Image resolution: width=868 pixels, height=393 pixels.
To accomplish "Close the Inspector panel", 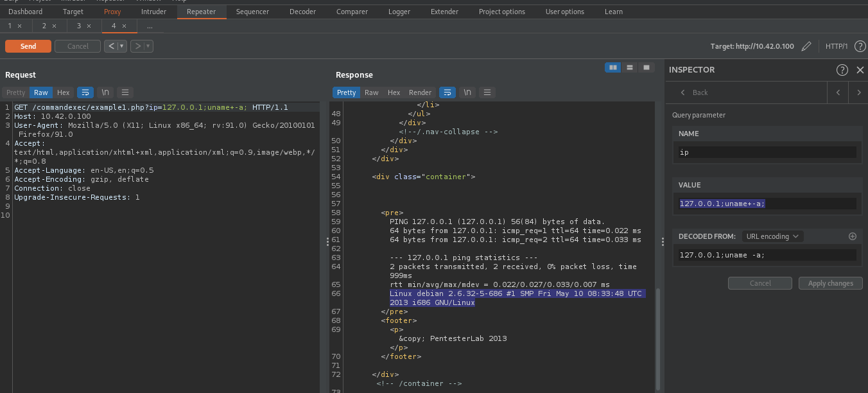I will tap(860, 70).
